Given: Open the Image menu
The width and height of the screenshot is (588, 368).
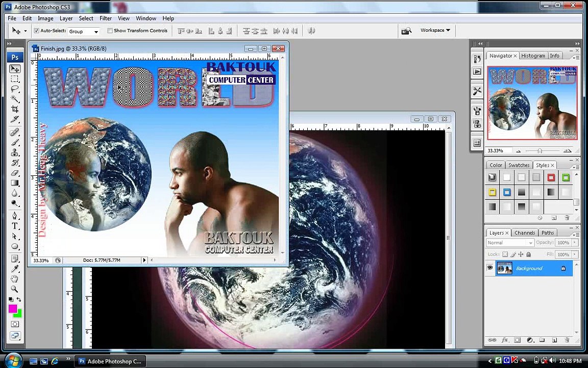Looking at the screenshot, I should pos(45,18).
